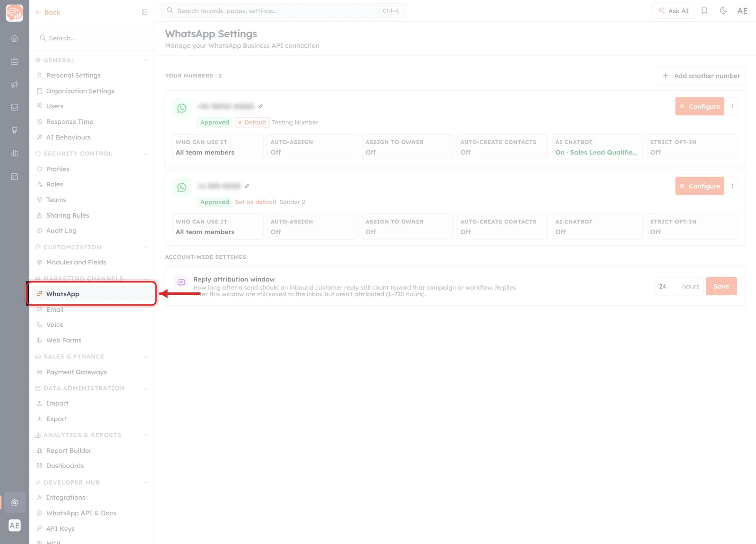Screen dimensions: 756x544
Task: Collapse the Customization section
Action: tap(146, 247)
